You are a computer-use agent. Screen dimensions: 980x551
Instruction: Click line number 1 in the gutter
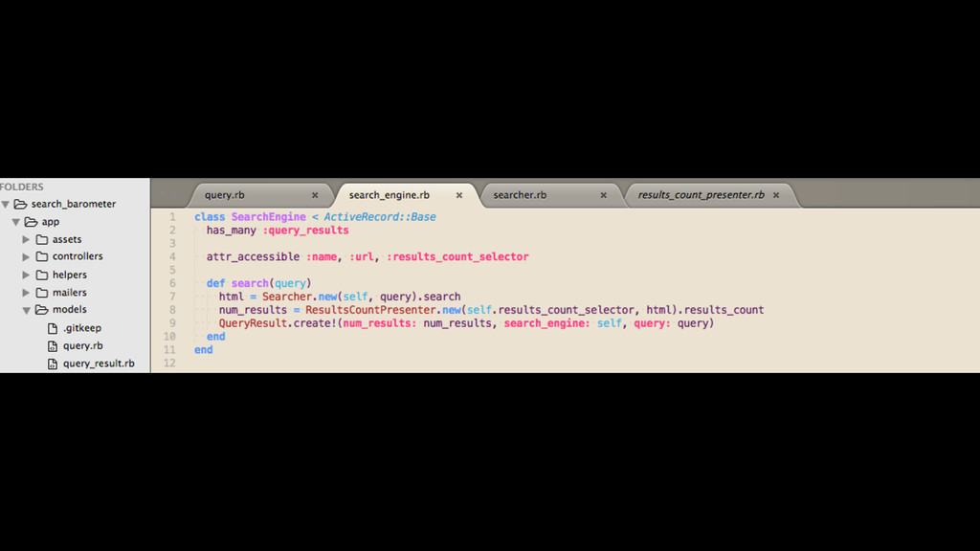pyautogui.click(x=172, y=217)
